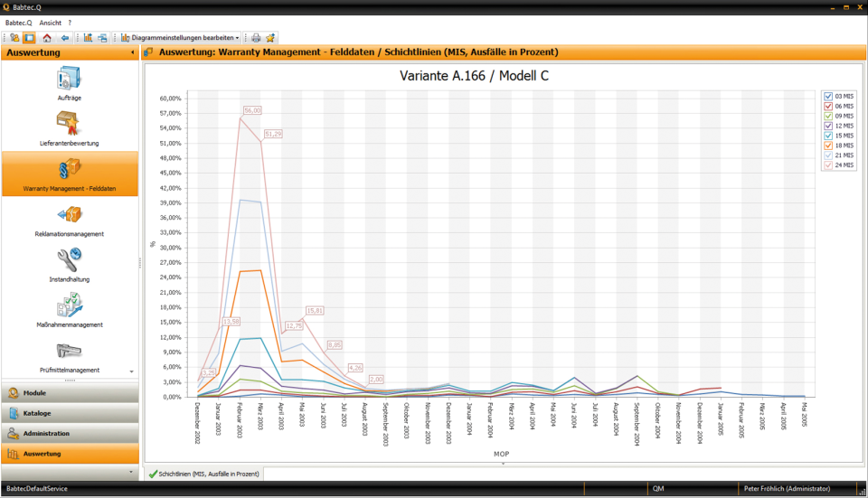Viewport: 868px width, 498px height.
Task: Select the Lieferantenbewertung icon
Action: click(x=70, y=124)
